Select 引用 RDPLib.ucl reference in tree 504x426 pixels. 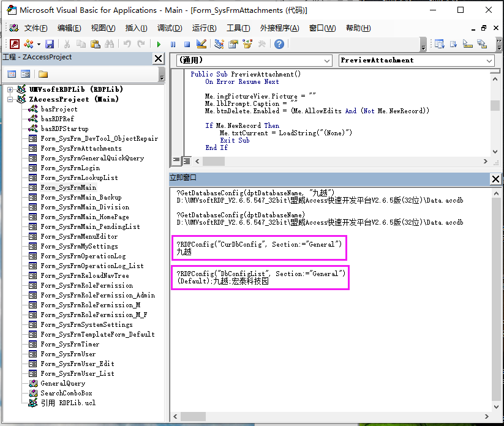click(68, 403)
